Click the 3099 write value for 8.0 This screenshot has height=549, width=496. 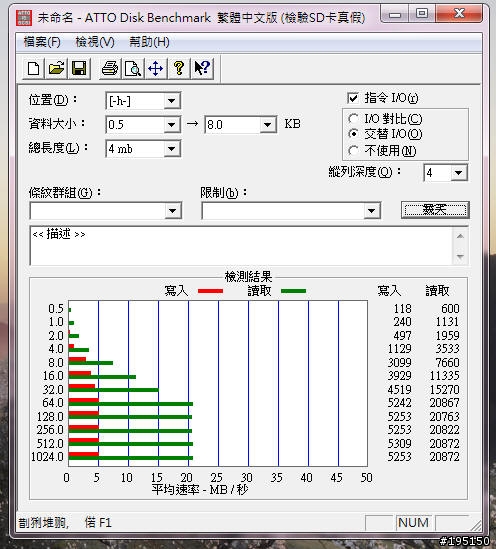[x=399, y=363]
